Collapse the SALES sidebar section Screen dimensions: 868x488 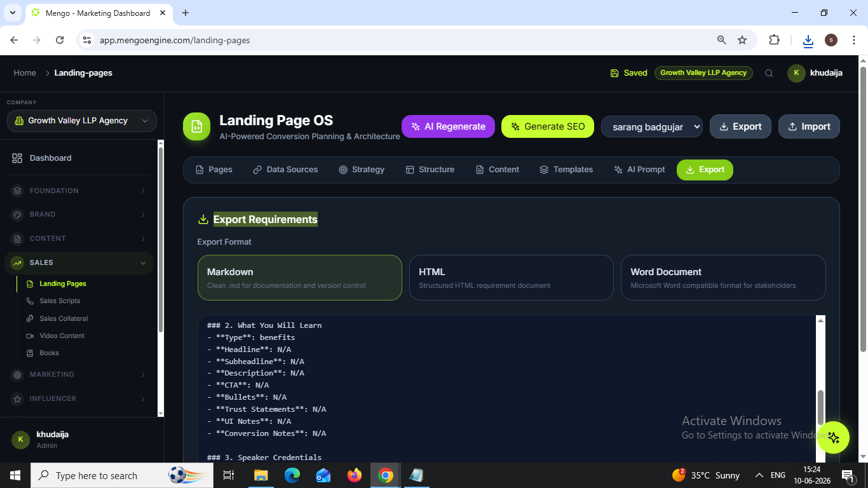pos(79,263)
